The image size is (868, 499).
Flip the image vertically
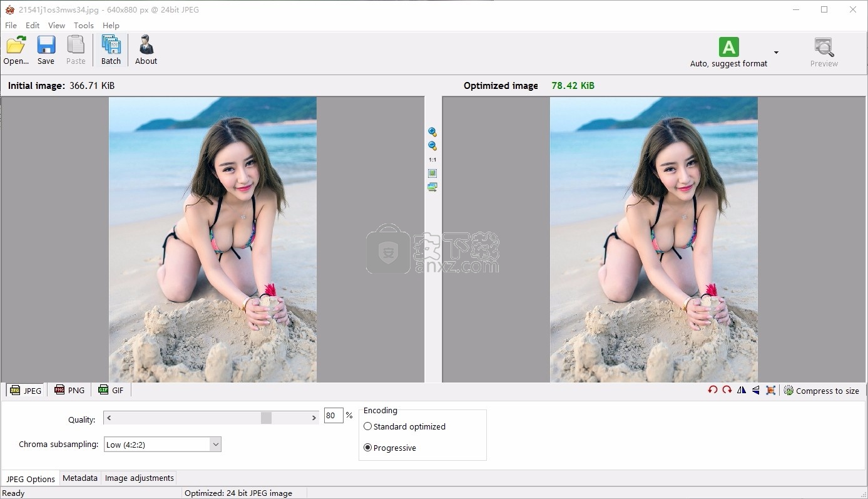756,390
